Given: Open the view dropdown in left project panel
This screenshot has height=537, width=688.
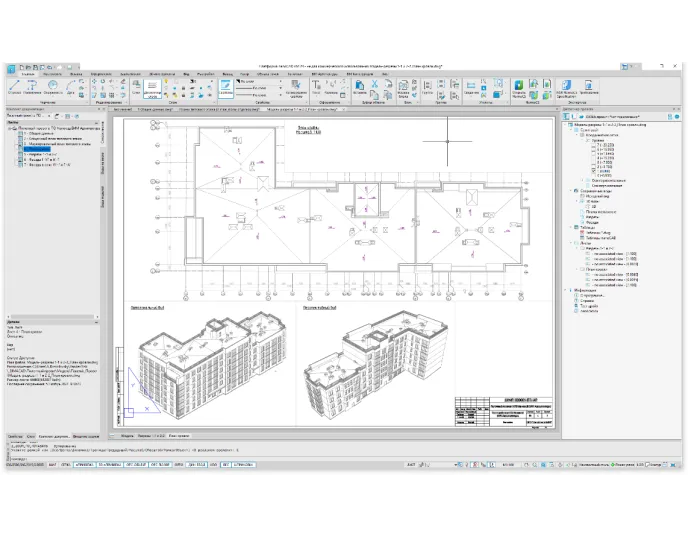Looking at the screenshot, I should tap(50, 118).
